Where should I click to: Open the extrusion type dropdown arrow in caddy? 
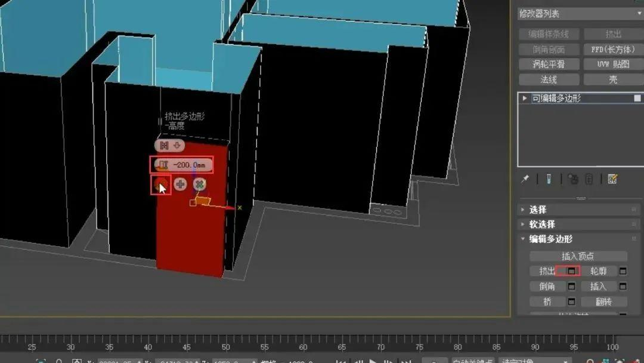point(177,146)
